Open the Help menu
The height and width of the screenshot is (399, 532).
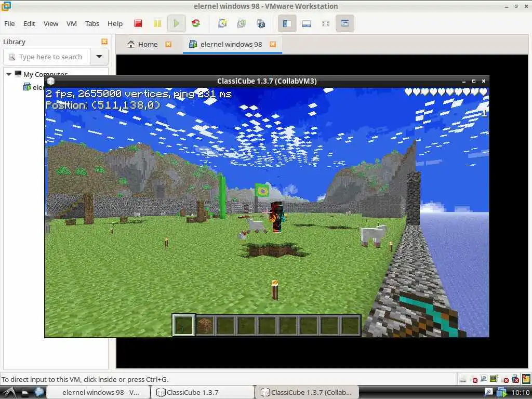(x=115, y=23)
